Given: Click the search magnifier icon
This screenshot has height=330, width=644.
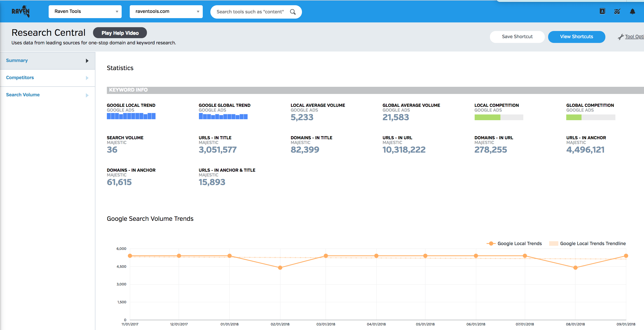Looking at the screenshot, I should coord(292,12).
